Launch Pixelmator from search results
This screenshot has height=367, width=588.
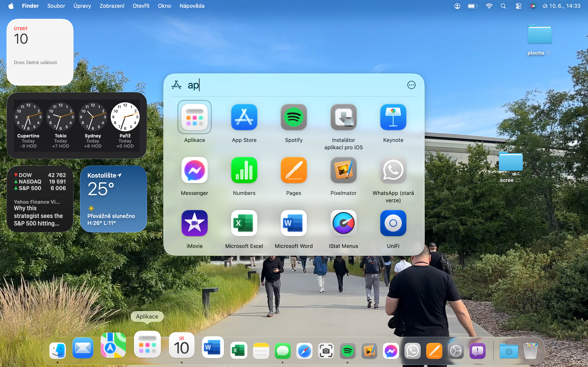point(343,170)
